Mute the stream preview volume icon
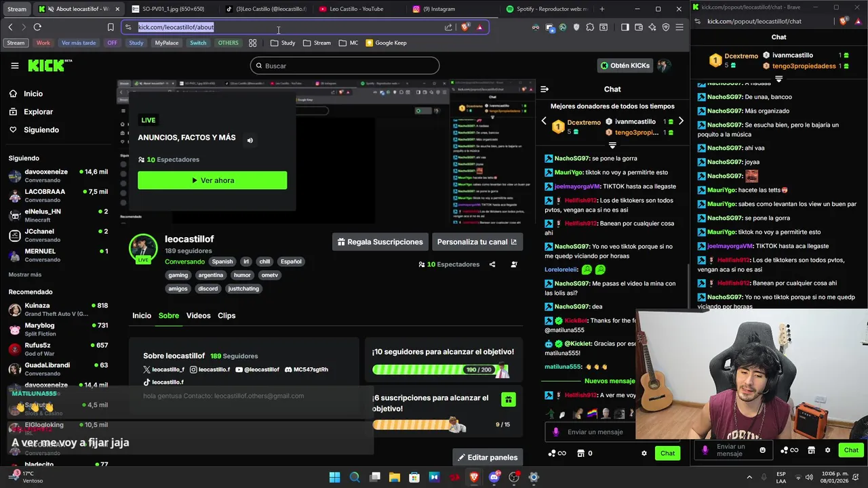 (x=250, y=140)
